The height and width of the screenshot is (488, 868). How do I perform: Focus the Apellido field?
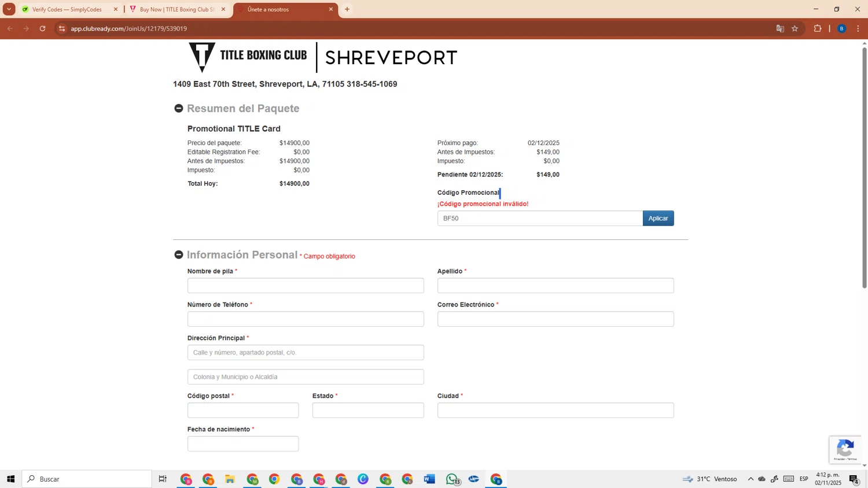556,286
